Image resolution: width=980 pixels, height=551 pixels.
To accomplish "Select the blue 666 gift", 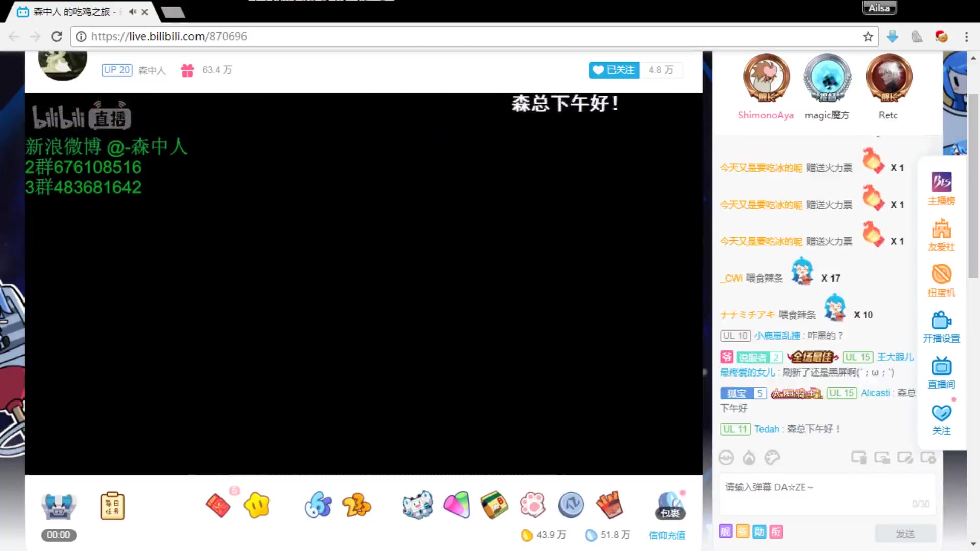I will (x=318, y=505).
